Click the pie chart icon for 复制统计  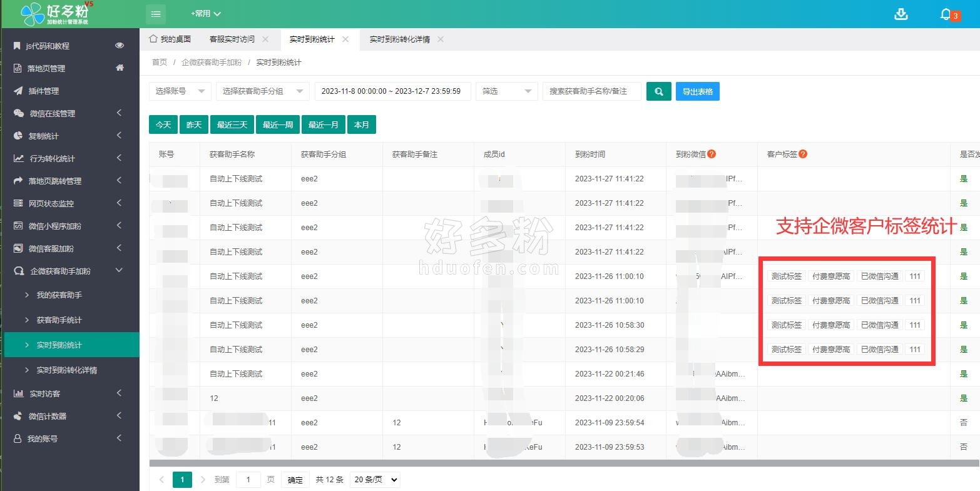point(18,136)
